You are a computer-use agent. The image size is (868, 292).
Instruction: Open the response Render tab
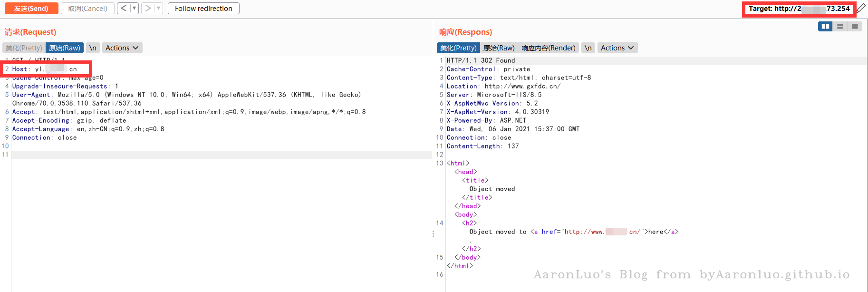click(x=549, y=48)
